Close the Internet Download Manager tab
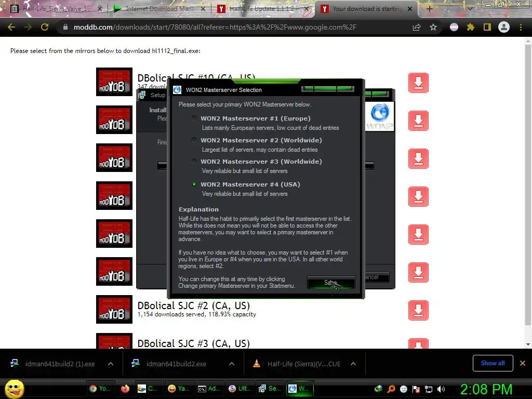This screenshot has height=399, width=532. 203,9
